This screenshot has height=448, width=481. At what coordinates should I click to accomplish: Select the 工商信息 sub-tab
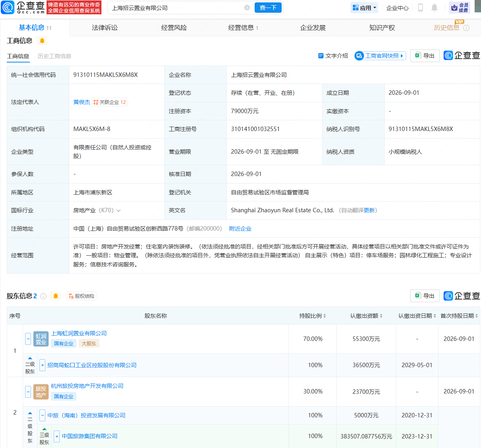tap(18, 56)
